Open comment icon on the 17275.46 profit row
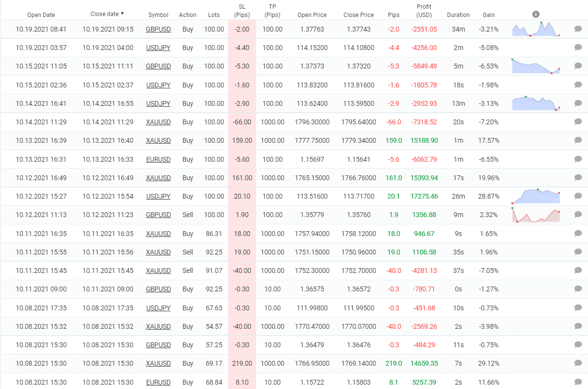588x389 pixels. click(578, 196)
